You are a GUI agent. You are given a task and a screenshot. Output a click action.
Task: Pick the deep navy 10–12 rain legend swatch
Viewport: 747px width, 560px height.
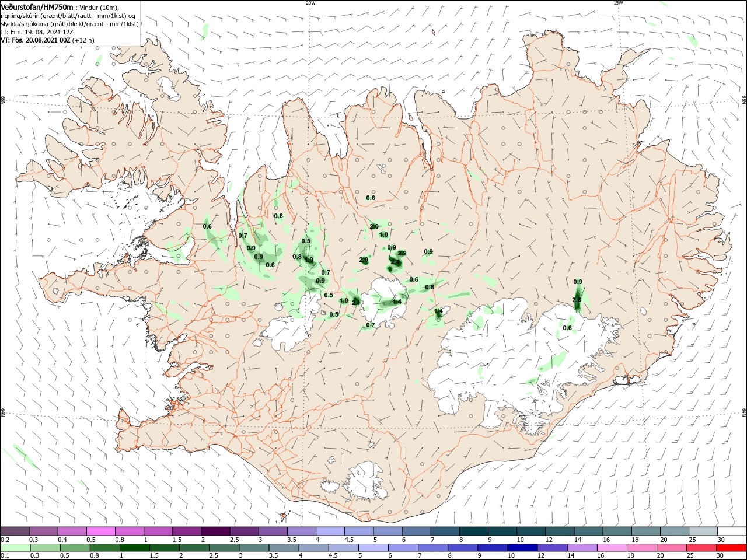pos(522,548)
